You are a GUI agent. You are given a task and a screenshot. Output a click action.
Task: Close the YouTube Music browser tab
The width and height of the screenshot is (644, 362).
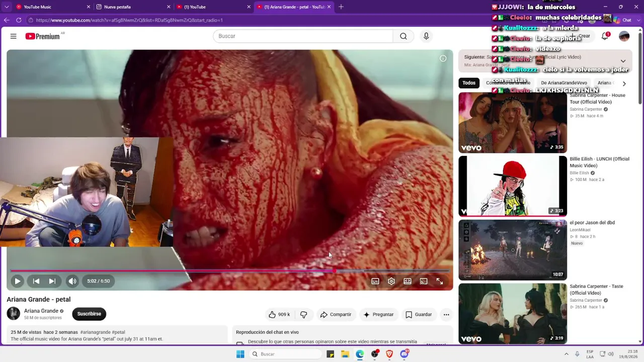point(89,7)
